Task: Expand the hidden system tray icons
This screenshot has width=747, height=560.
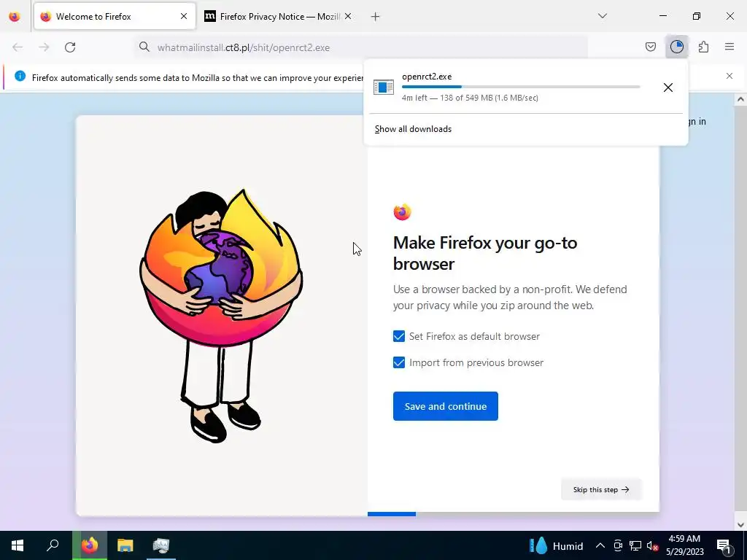Action: pyautogui.click(x=600, y=545)
